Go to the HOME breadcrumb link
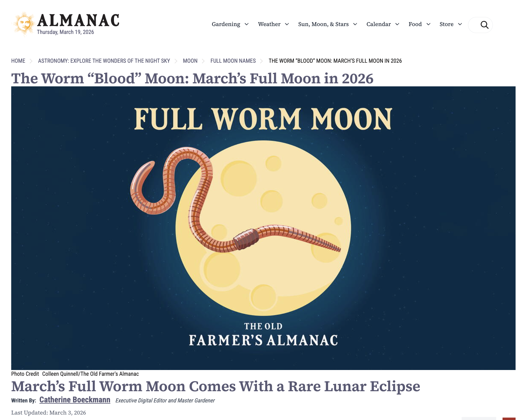Viewport: 528px width, 420px height. [18, 61]
